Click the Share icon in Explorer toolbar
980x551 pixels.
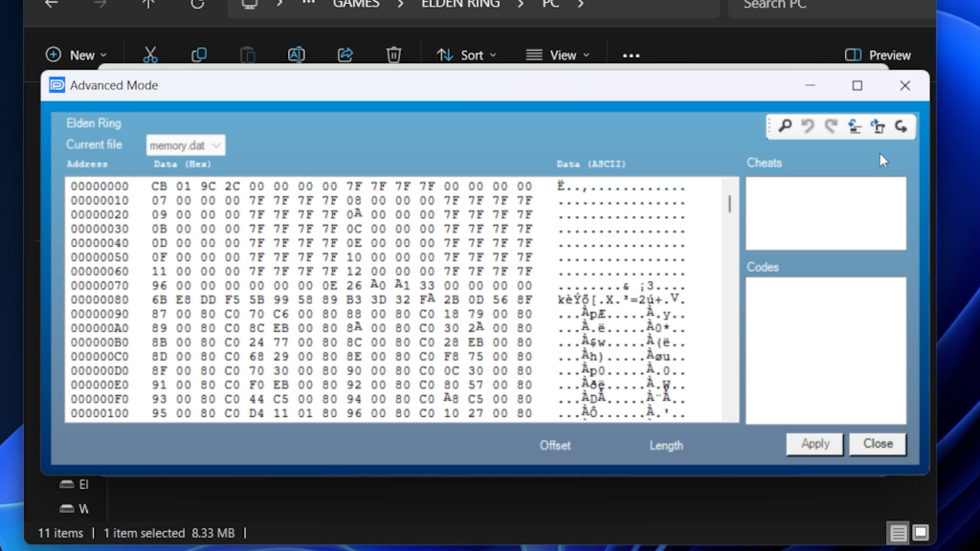345,55
